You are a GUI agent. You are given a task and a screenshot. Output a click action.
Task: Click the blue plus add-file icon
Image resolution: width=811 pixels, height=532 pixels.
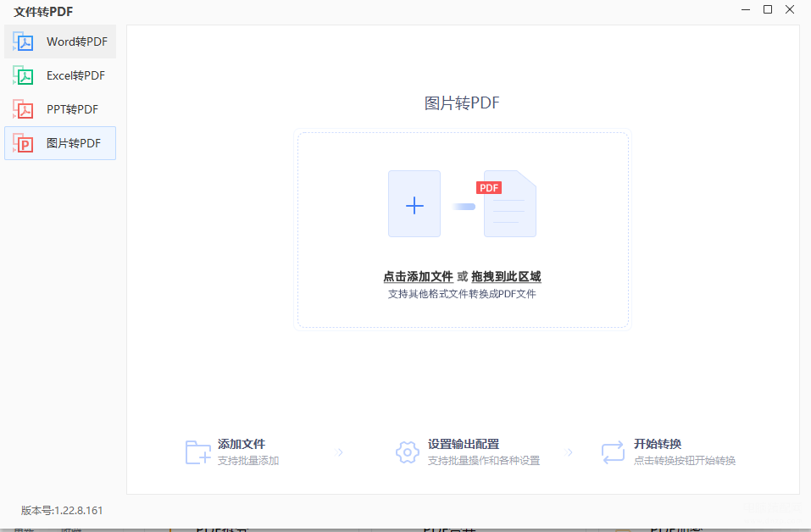[414, 204]
